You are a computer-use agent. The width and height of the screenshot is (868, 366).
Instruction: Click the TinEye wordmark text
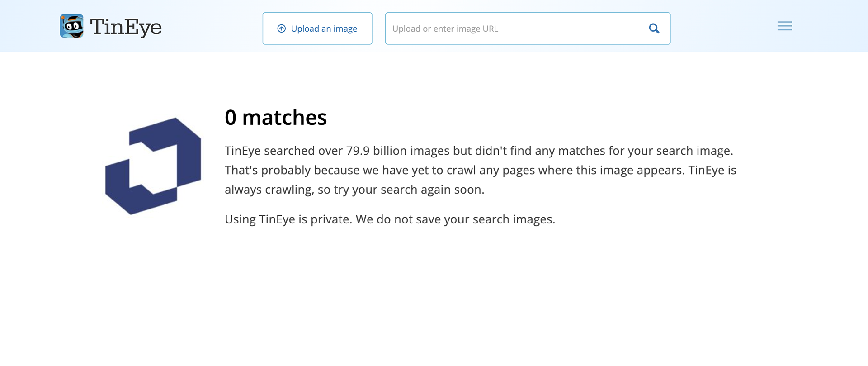pos(126,27)
